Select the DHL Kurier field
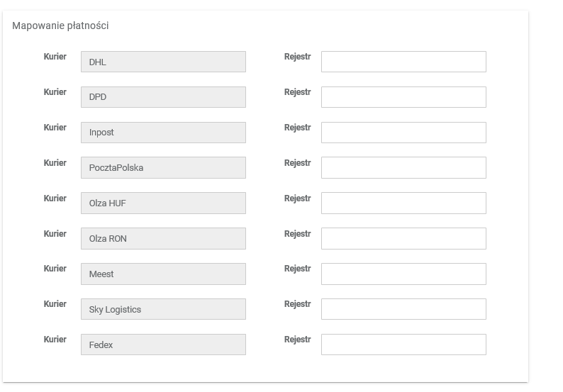Viewport: 563px width, 392px height. tap(163, 62)
